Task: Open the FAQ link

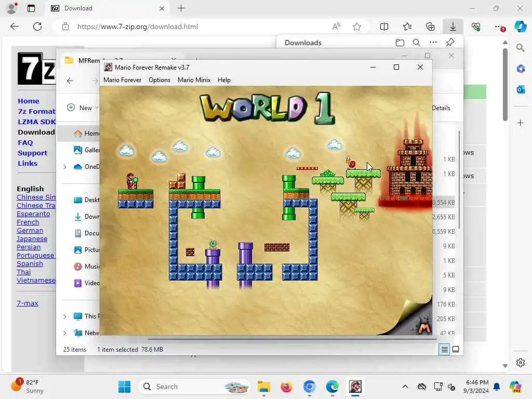Action: click(25, 142)
